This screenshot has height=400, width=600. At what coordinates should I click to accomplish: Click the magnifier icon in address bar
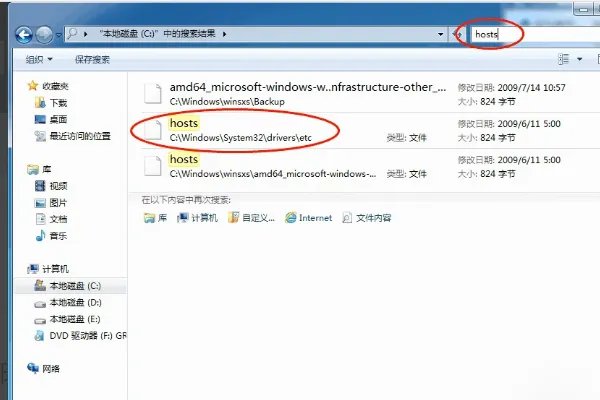pyautogui.click(x=72, y=34)
